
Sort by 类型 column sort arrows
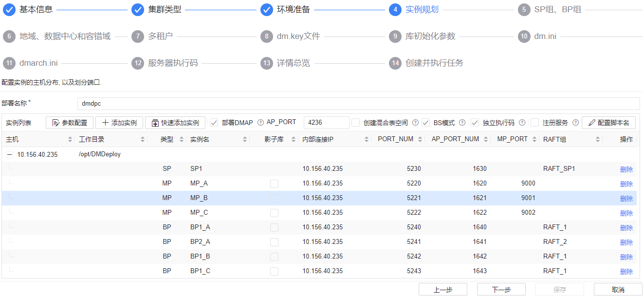[x=182, y=139]
